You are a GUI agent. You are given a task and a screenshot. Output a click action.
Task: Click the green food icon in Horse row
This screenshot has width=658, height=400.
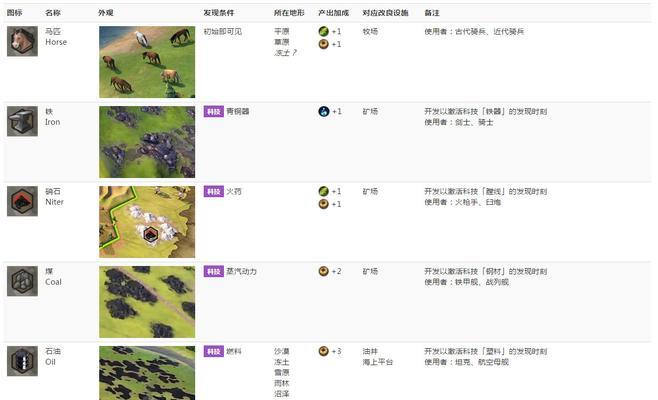(323, 31)
